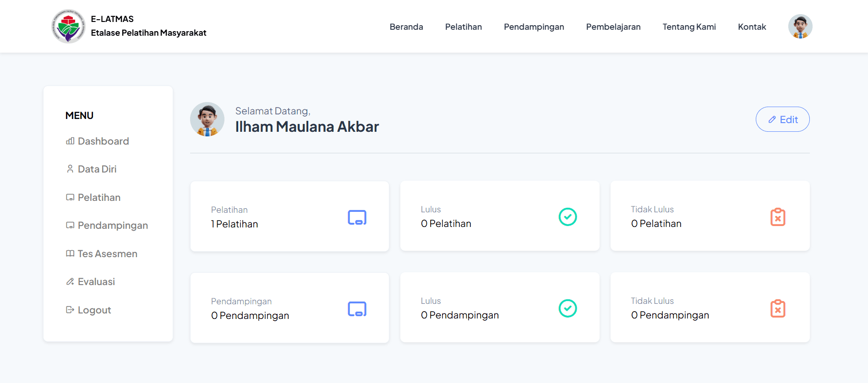Click the Edit profile button
This screenshot has height=383, width=868.
point(783,119)
